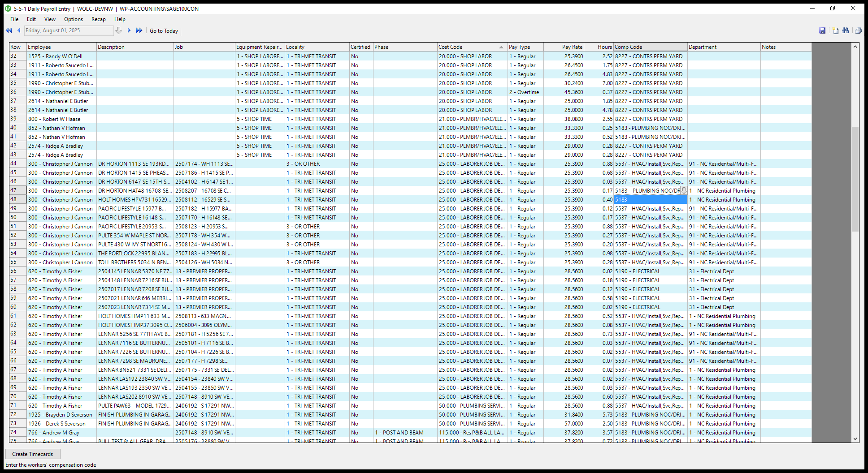Print the payroll list via the printer icon
868x473 pixels.
[858, 30]
